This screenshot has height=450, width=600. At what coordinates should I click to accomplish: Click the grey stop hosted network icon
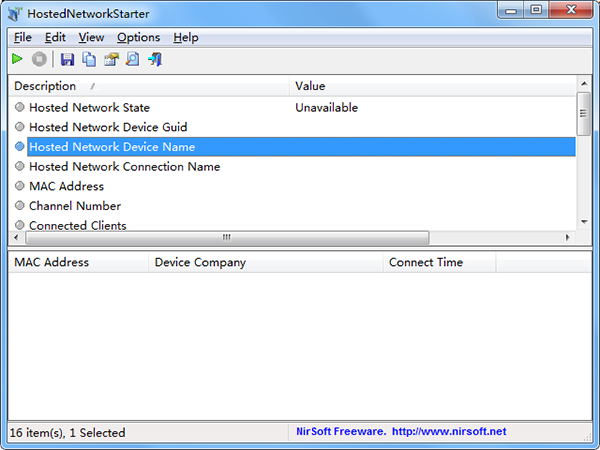pos(39,59)
